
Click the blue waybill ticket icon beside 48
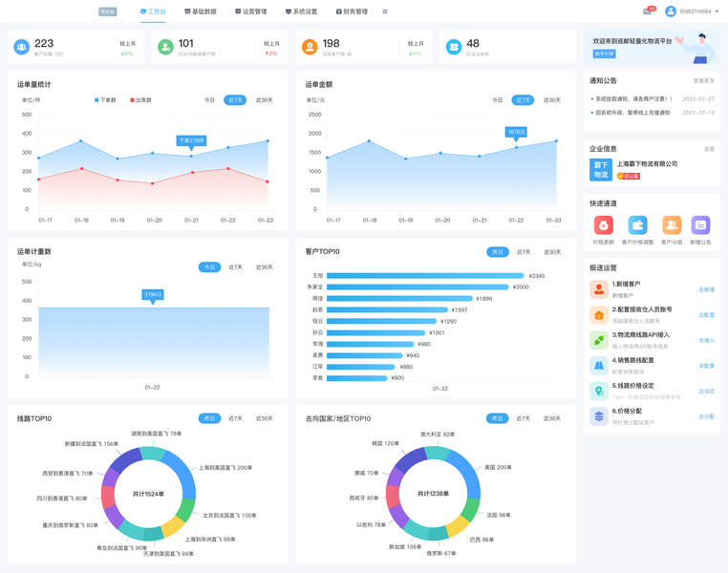coord(454,47)
